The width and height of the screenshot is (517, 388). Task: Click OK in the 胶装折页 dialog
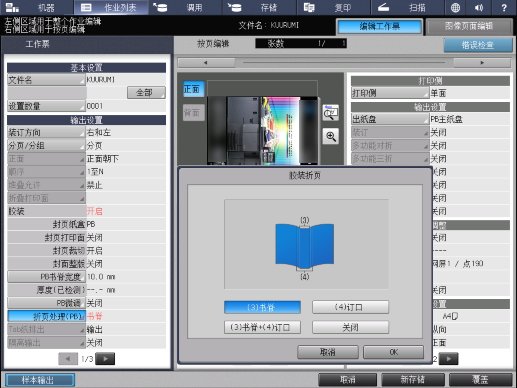click(x=394, y=352)
